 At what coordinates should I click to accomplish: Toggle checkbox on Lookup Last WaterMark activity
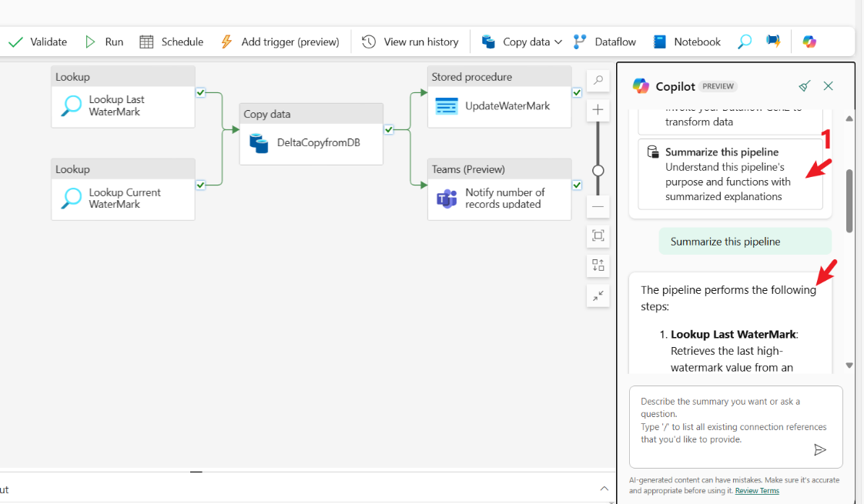click(x=200, y=93)
